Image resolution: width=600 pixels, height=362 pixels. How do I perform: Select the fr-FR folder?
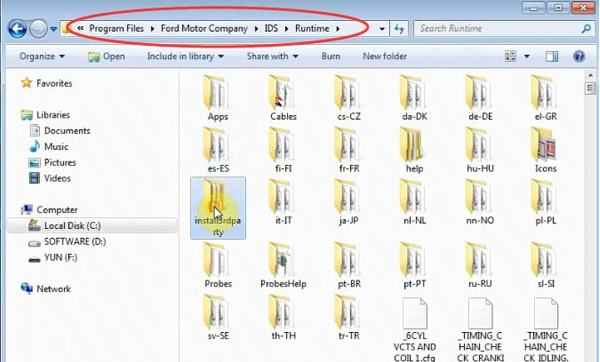(x=349, y=150)
